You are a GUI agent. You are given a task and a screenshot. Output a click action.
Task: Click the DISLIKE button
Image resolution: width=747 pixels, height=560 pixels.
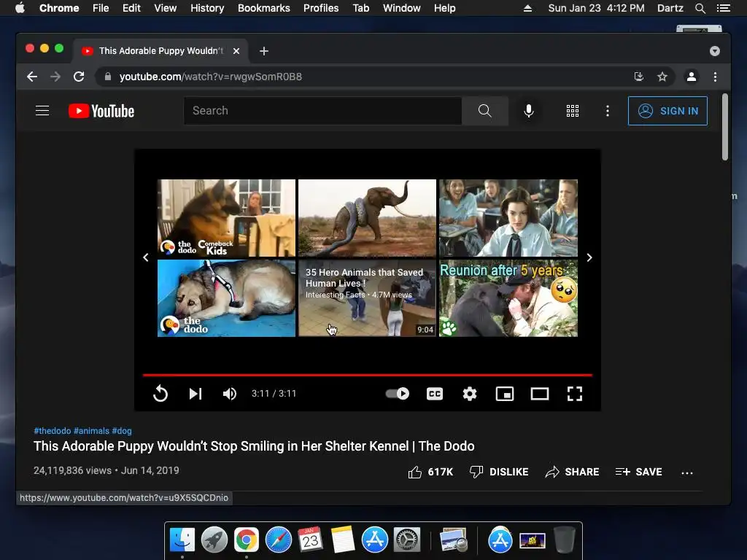pos(499,472)
